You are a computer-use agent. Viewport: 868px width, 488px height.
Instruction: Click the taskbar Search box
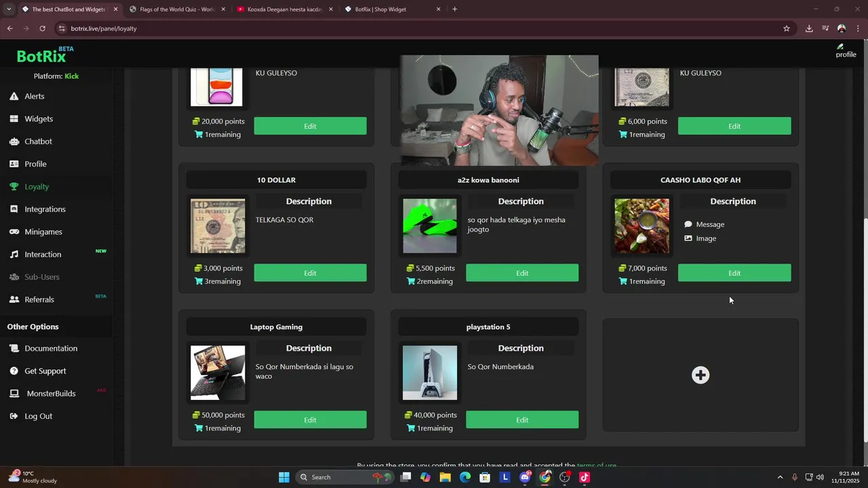click(344, 477)
